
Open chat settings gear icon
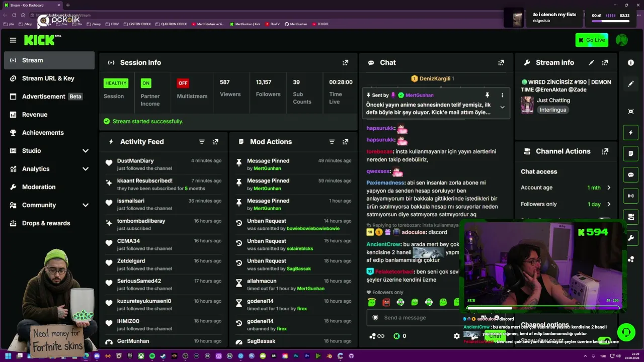click(456, 336)
